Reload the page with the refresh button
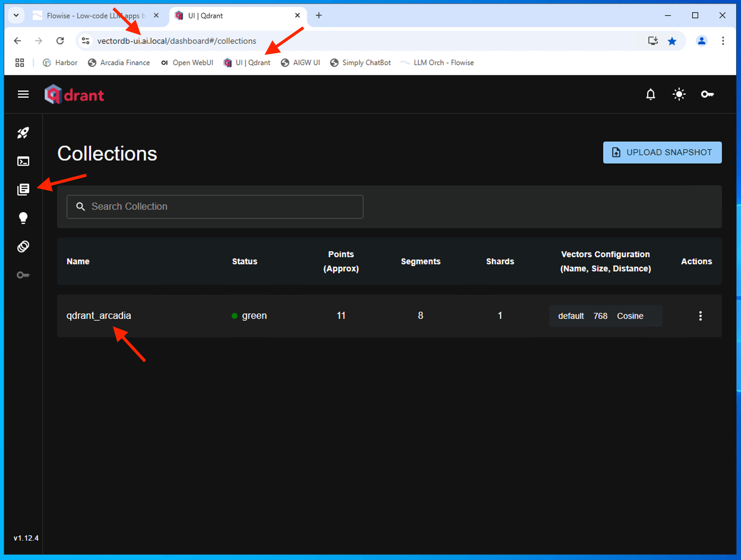Screen dimensions: 741x560 coord(60,41)
